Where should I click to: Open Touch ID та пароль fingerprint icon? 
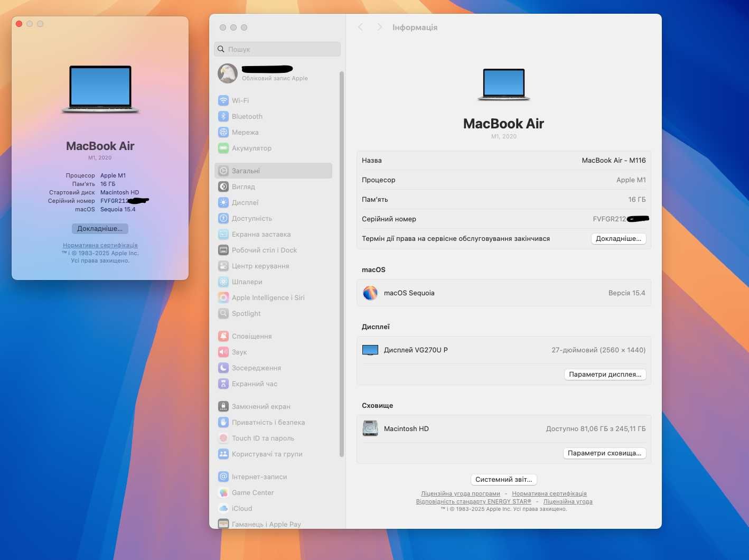click(x=223, y=438)
